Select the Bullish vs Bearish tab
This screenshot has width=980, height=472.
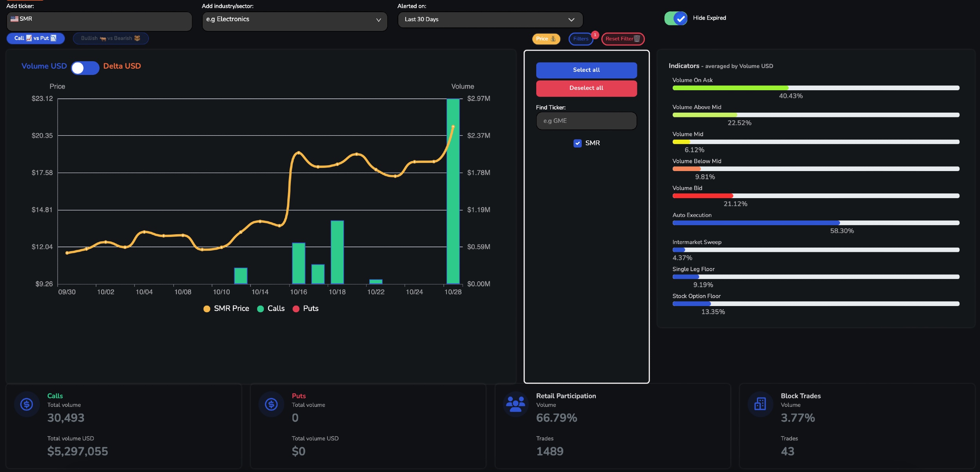coord(111,38)
